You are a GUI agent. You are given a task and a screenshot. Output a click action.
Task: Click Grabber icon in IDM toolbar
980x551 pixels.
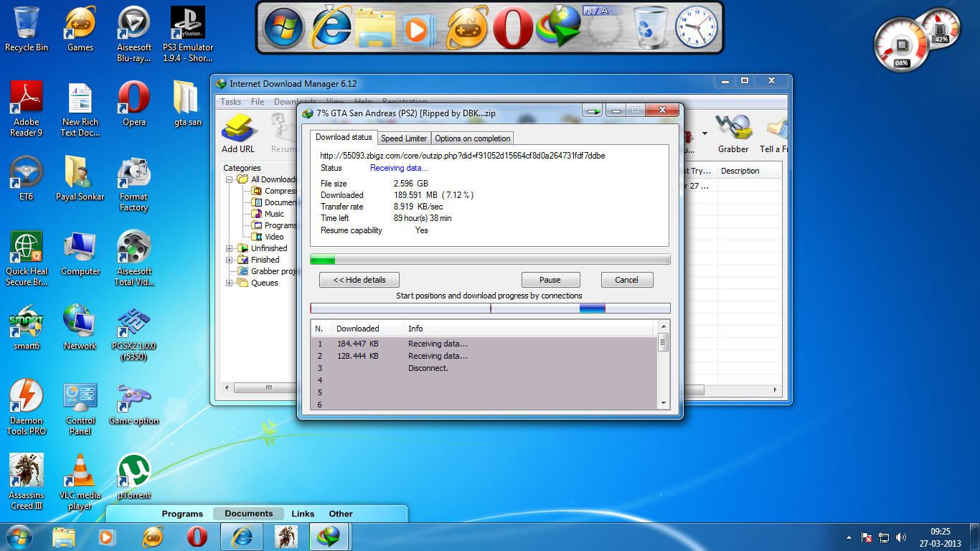click(733, 133)
